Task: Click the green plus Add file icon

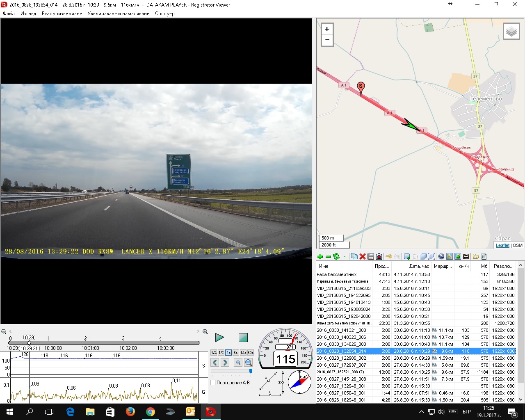Action: tap(320, 256)
